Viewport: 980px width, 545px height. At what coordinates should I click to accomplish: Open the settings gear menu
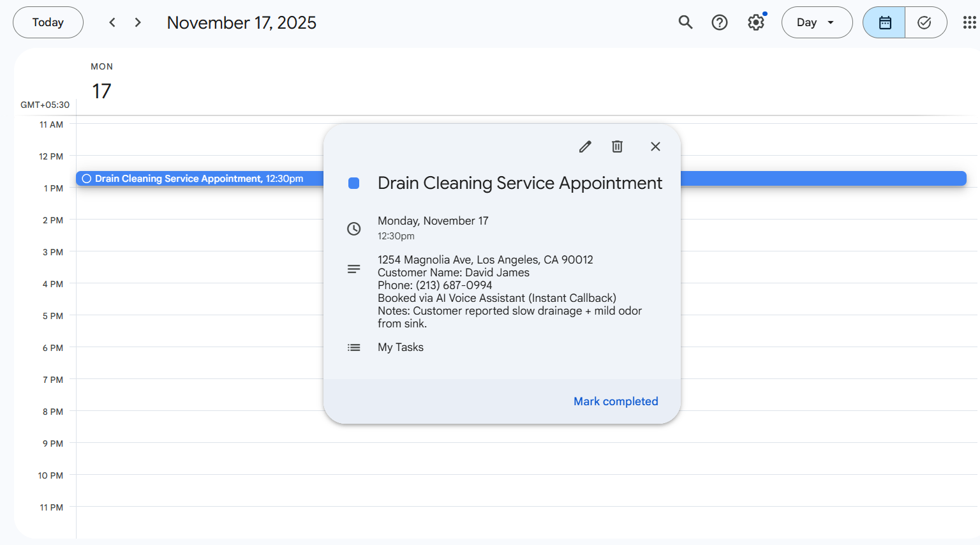pos(756,22)
